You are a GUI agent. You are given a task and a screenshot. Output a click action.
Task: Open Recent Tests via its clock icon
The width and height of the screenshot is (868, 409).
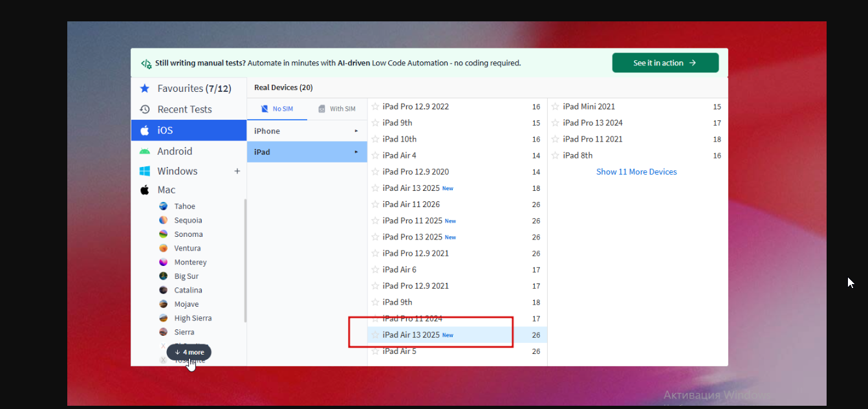(x=145, y=109)
